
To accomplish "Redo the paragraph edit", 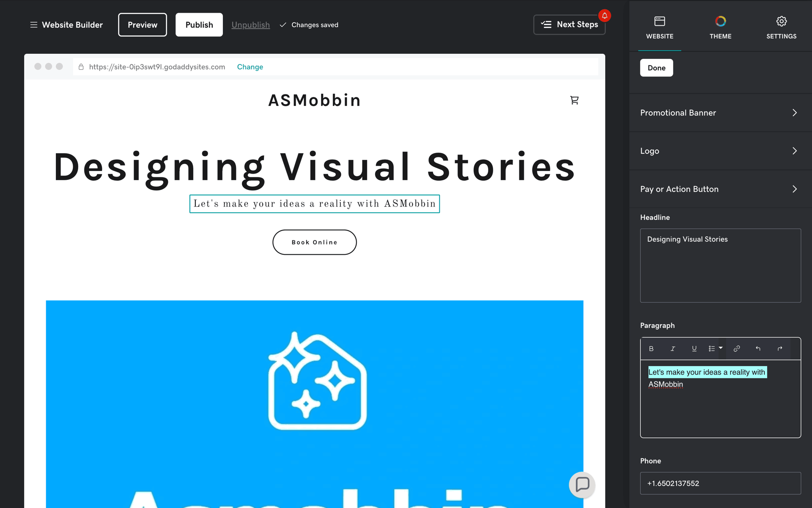I will pos(780,348).
